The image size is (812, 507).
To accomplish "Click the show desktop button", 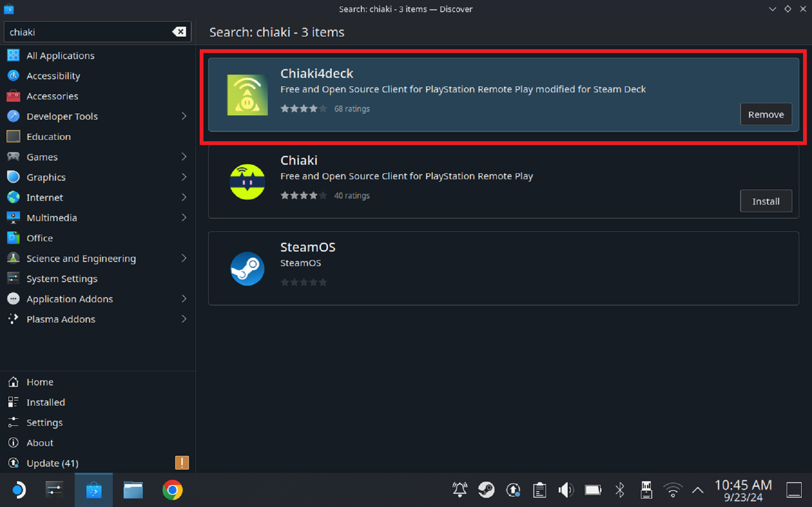I will (794, 490).
